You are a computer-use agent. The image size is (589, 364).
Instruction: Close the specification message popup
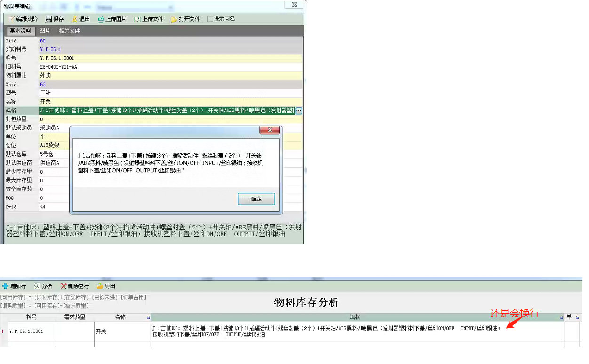tap(270, 130)
